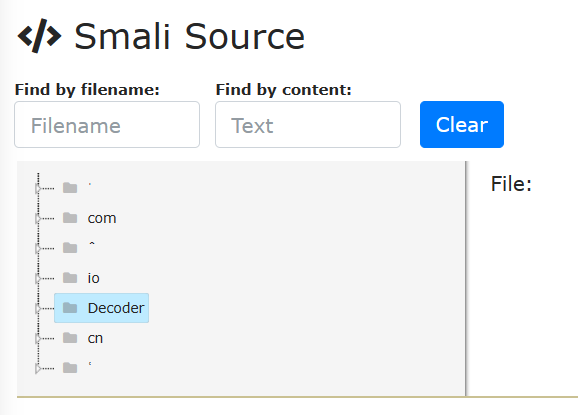The width and height of the screenshot is (578, 415).
Task: Select the cn tree item label
Action: tap(95, 338)
